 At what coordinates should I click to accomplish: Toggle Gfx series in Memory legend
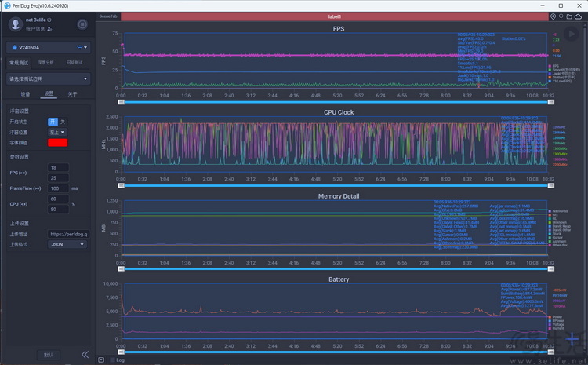click(554, 215)
